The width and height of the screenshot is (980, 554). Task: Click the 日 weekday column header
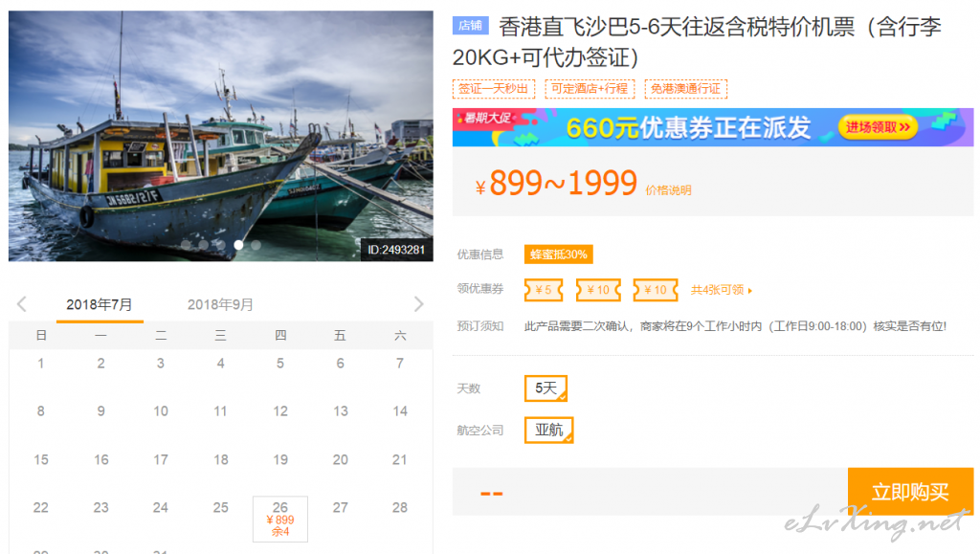(x=40, y=336)
